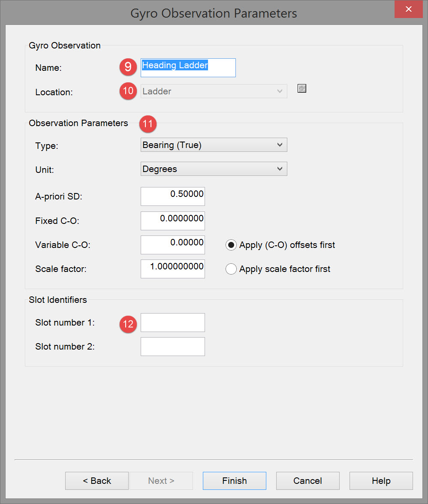Focus the Slot number 2 field
This screenshot has width=428, height=504.
tap(172, 347)
